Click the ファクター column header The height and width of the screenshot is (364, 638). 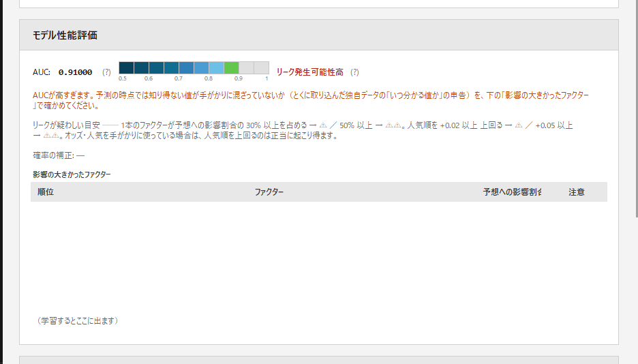click(269, 192)
